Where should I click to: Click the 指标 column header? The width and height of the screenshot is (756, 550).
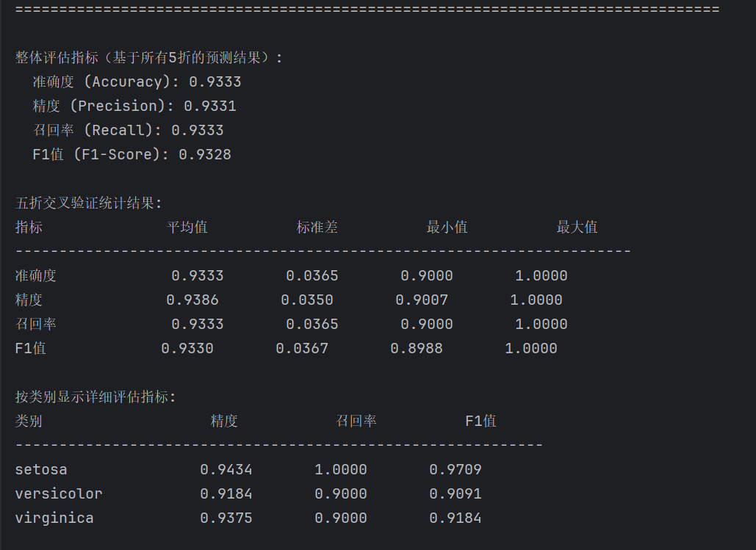tap(29, 227)
